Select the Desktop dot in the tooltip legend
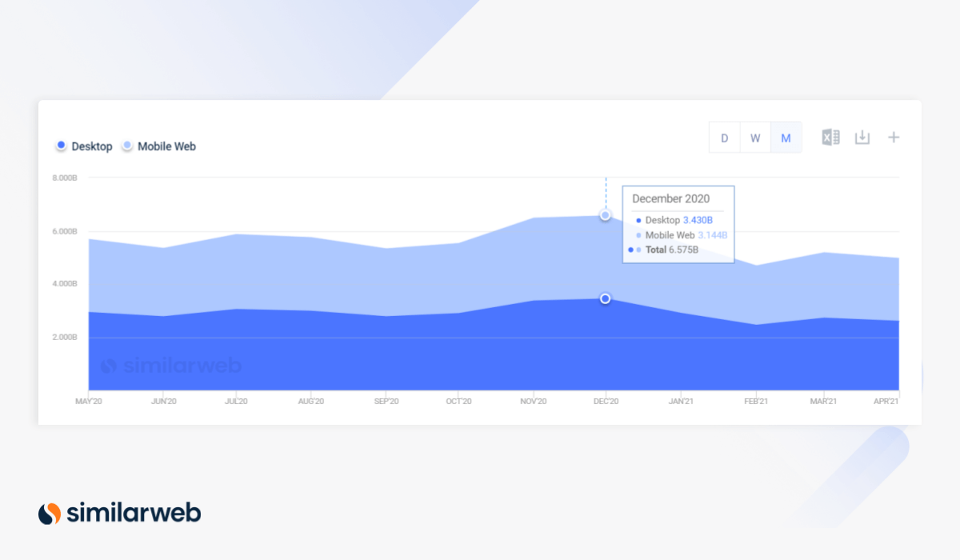The height and width of the screenshot is (560, 960). (x=638, y=219)
